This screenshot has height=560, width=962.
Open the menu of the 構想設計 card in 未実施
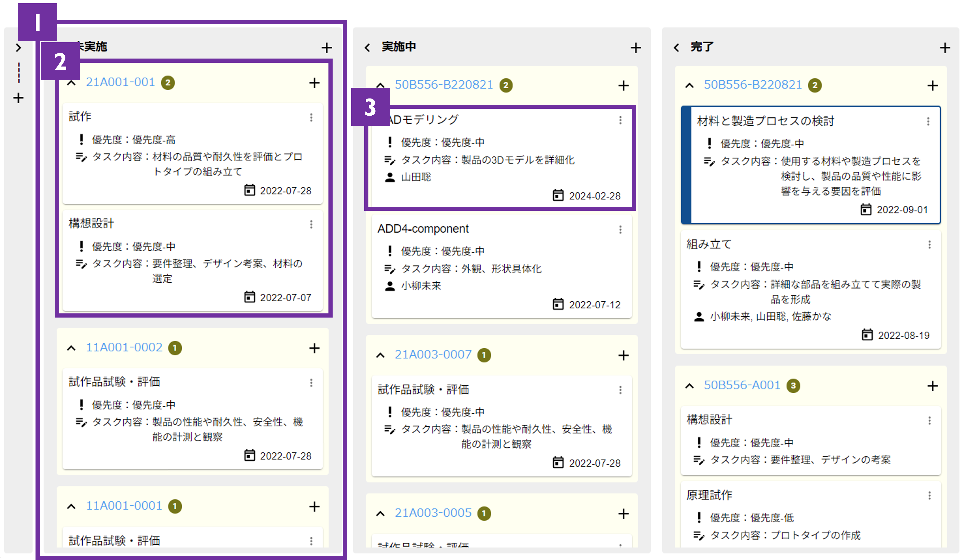point(311,224)
